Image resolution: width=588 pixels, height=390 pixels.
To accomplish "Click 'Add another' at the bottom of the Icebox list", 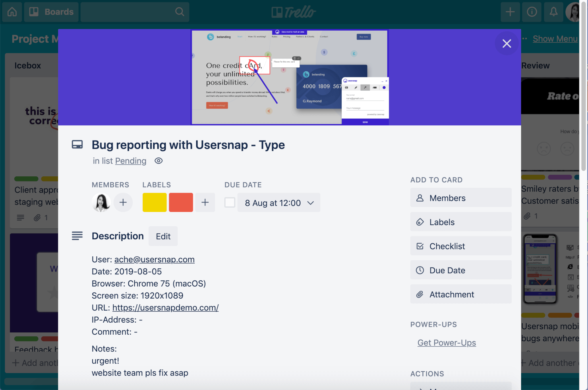I will pos(35,363).
